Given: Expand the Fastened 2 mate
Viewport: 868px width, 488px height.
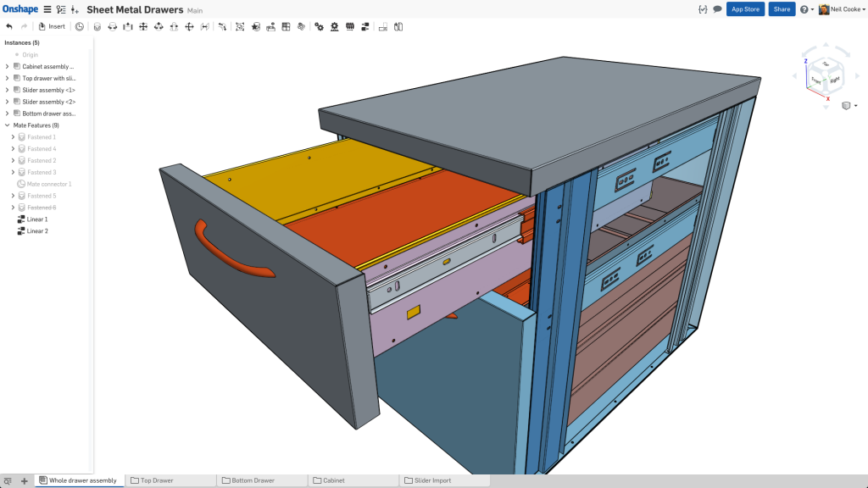Looking at the screenshot, I should pyautogui.click(x=13, y=160).
